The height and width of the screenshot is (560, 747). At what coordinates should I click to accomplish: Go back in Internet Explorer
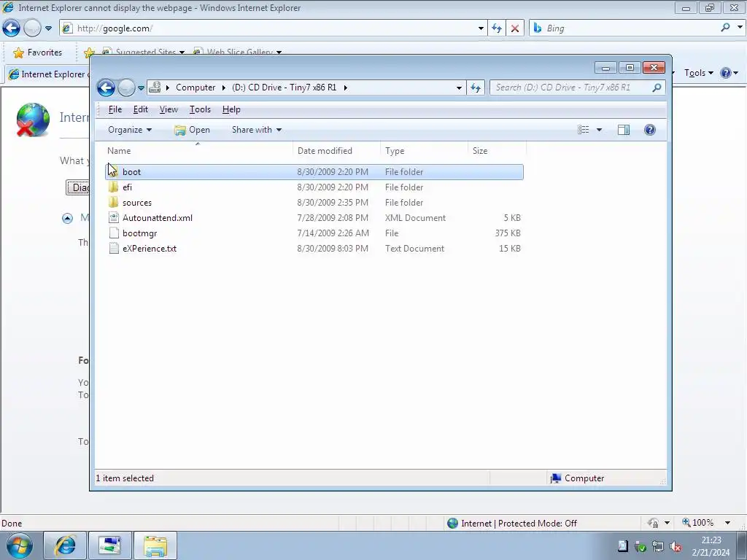pyautogui.click(x=11, y=28)
